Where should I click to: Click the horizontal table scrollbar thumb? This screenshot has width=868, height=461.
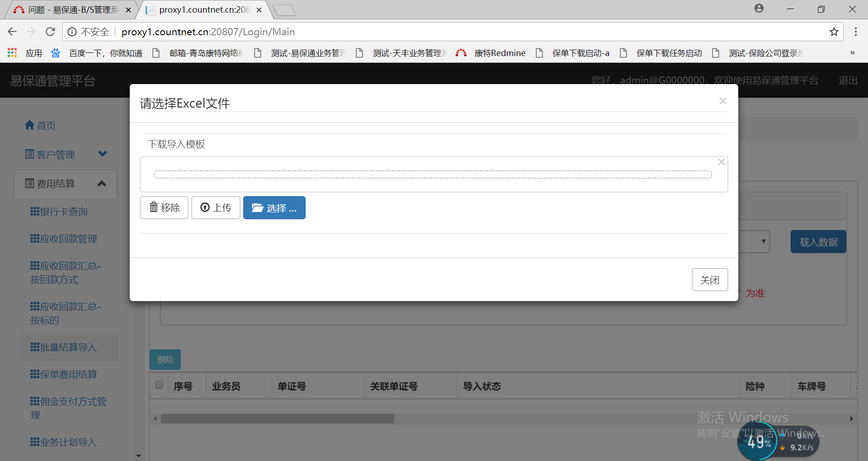pyautogui.click(x=278, y=419)
